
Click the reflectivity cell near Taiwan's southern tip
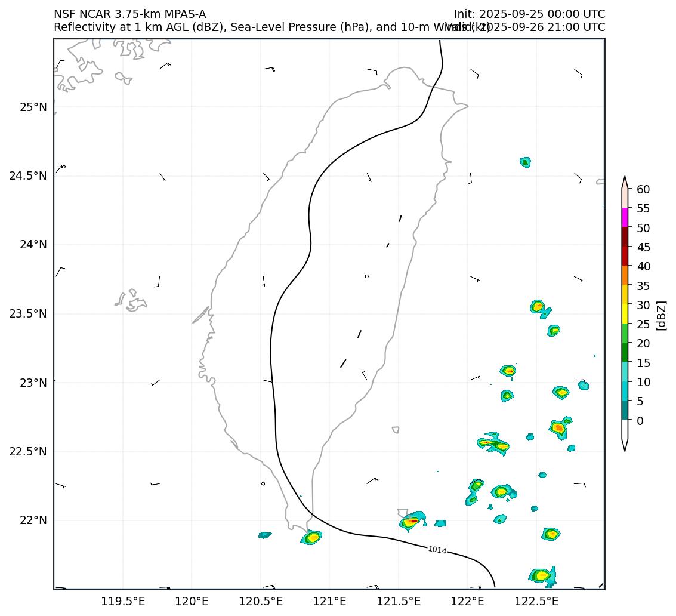click(311, 537)
